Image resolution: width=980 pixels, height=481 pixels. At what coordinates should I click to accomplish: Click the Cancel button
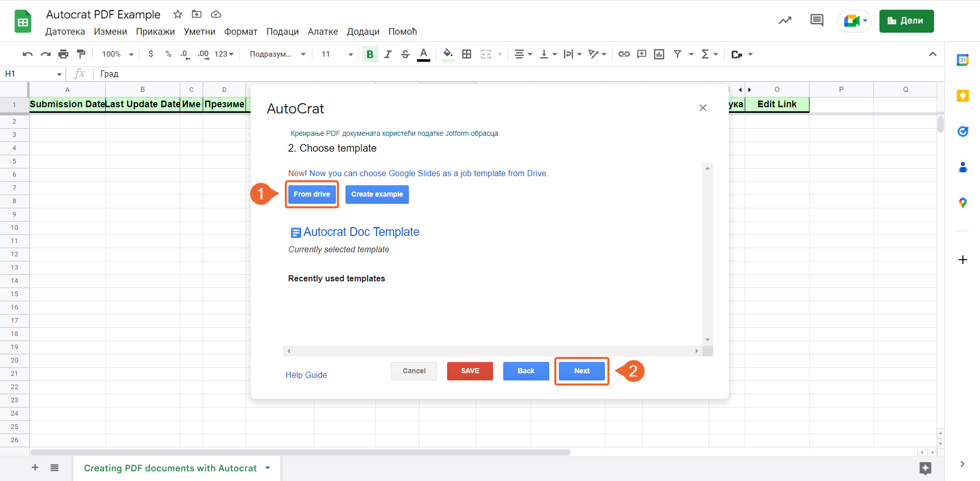414,371
